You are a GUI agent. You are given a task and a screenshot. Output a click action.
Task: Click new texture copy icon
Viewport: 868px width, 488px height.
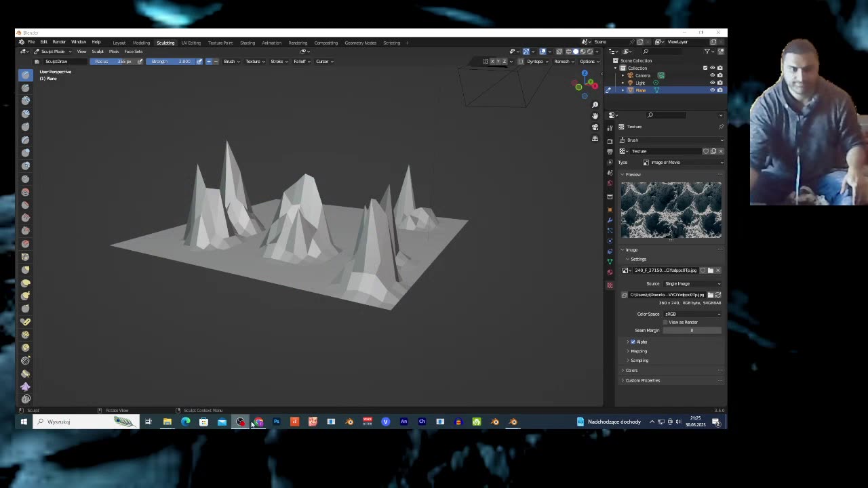coord(713,151)
